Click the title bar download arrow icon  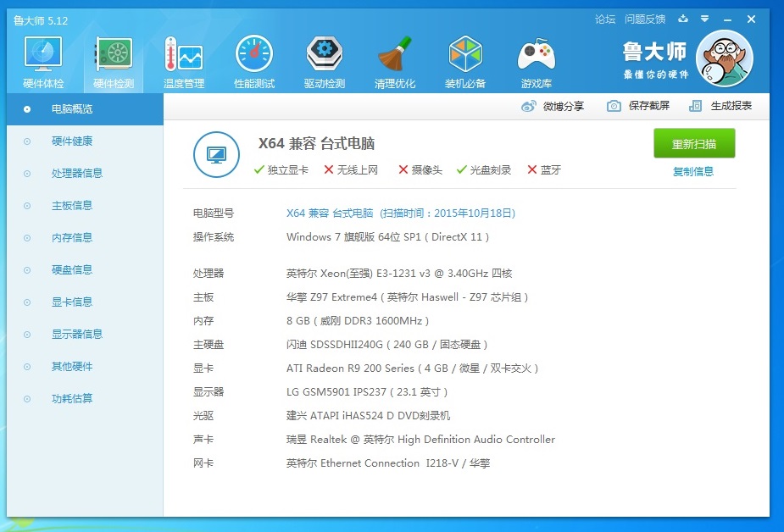pos(683,19)
